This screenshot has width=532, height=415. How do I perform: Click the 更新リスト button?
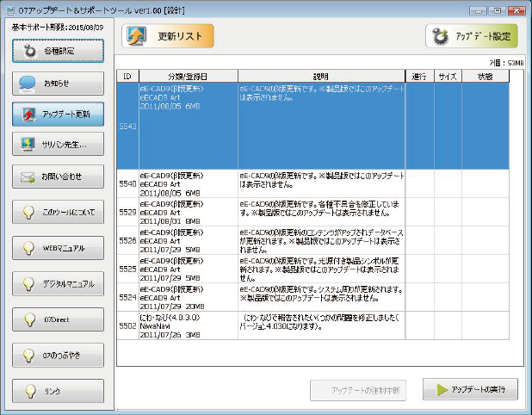[168, 36]
